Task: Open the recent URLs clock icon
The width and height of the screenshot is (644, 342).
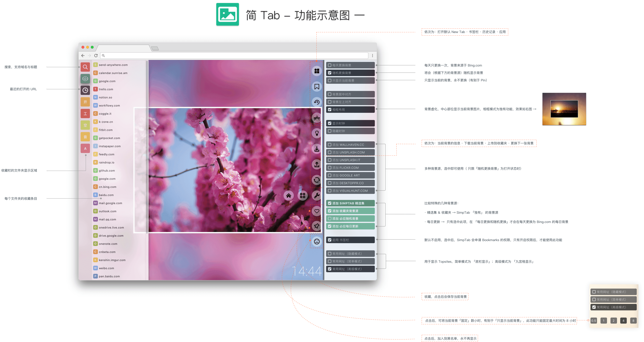Action: click(x=85, y=90)
